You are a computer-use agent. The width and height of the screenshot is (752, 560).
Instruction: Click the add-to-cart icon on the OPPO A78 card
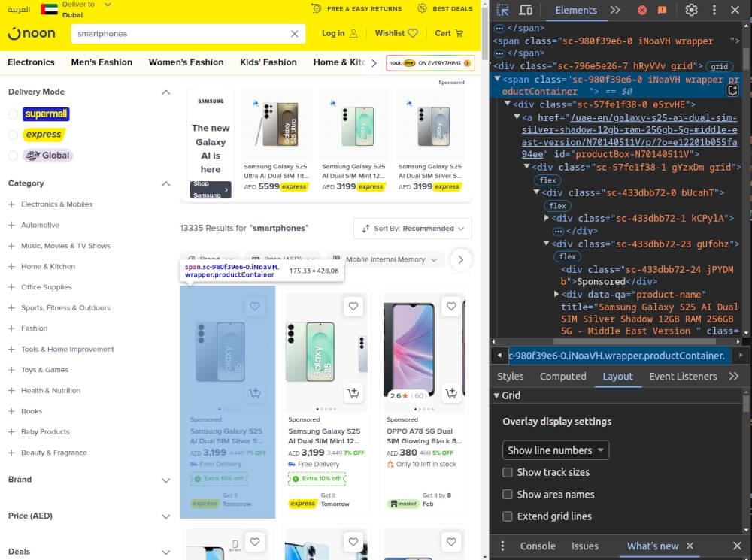[452, 392]
